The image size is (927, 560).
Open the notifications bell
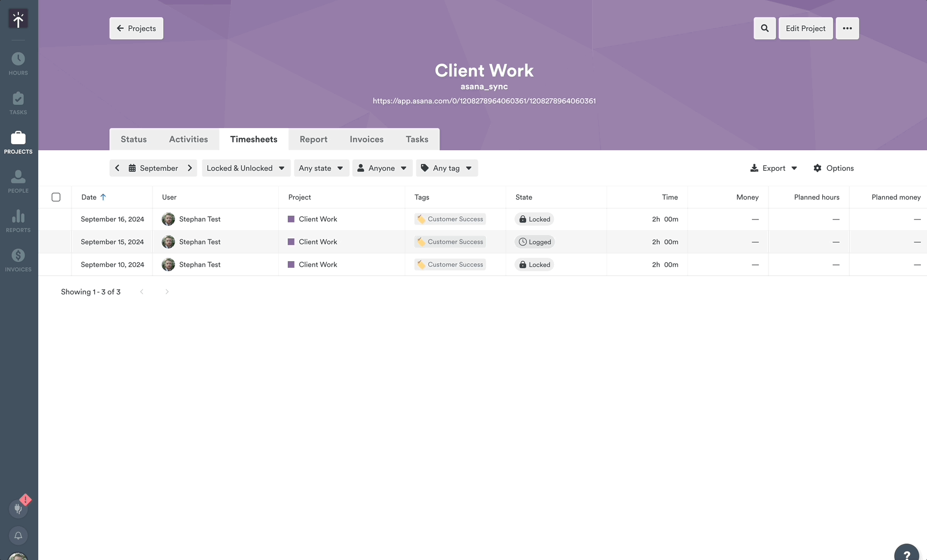point(18,536)
